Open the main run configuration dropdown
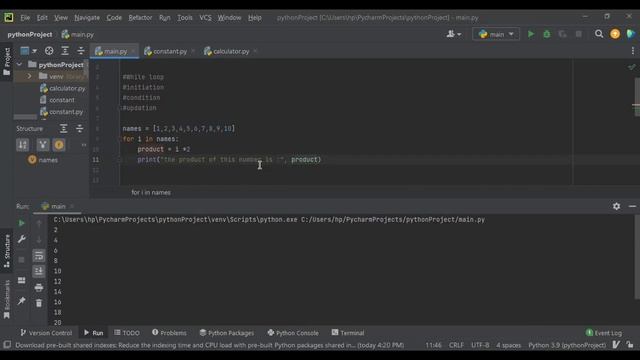The width and height of the screenshot is (640, 360). point(496,34)
